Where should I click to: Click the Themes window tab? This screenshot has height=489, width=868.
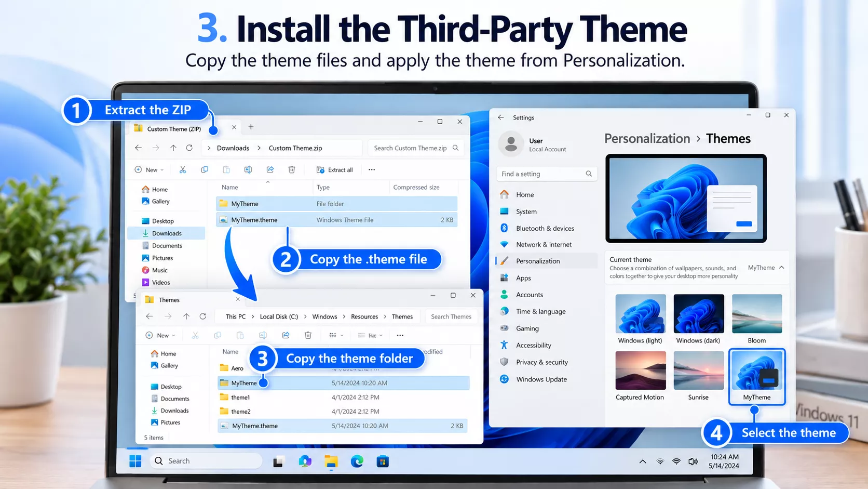(x=192, y=300)
